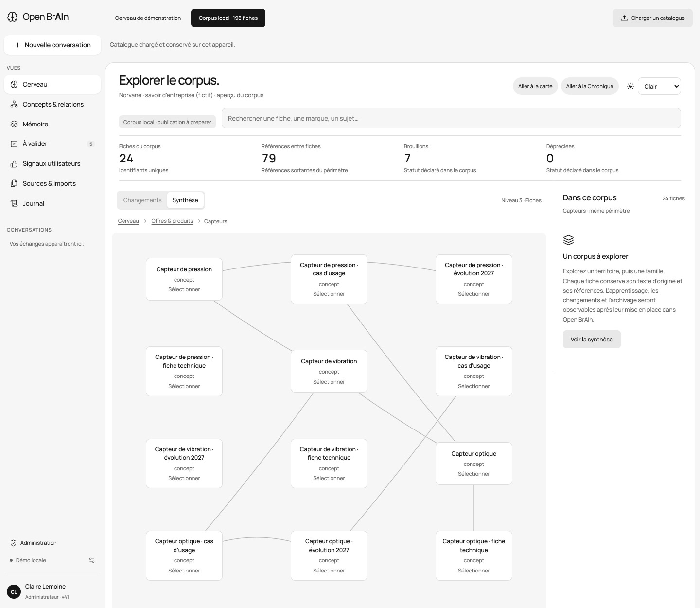Select the Corpus local · 198 fiches tab
Viewport: 700px width, 608px height.
click(x=228, y=18)
